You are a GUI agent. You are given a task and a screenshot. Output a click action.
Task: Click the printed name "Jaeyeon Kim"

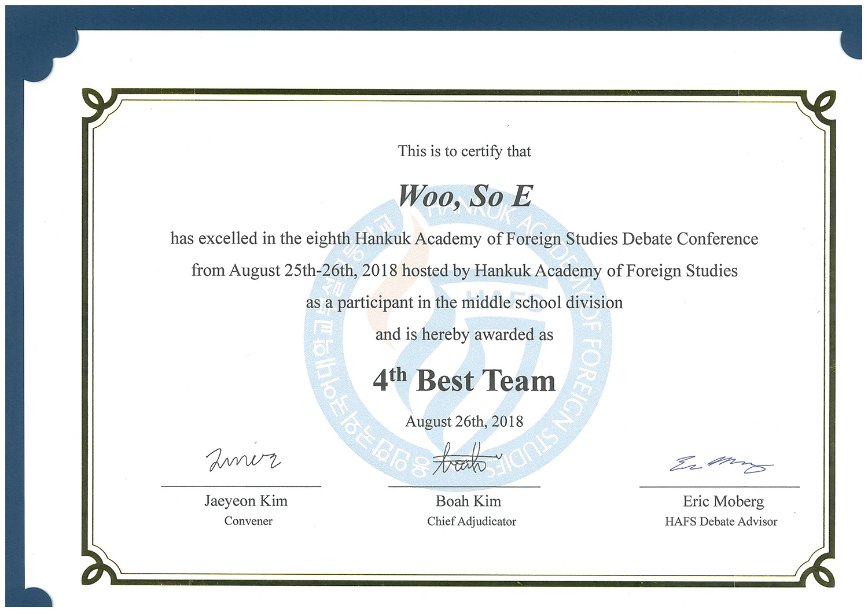[x=246, y=501]
